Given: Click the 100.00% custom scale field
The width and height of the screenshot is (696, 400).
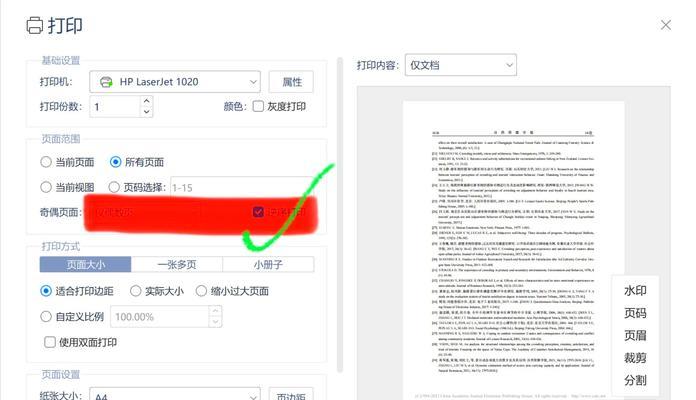Looking at the screenshot, I should (x=160, y=317).
